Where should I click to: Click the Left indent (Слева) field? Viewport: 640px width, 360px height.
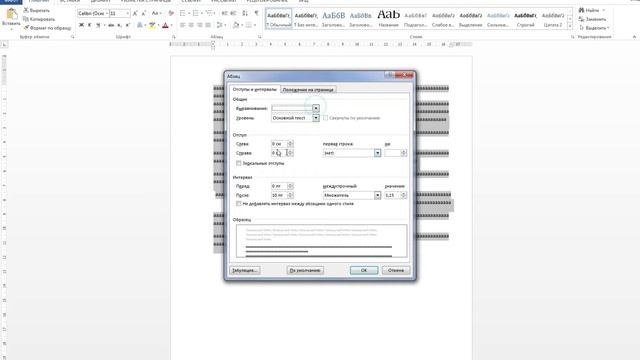pos(279,144)
